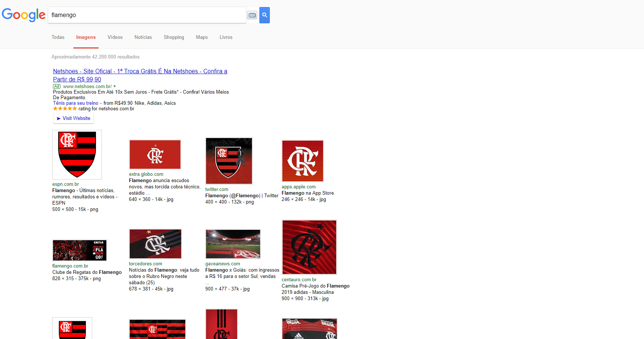Open the Shopping tab
The image size is (644, 339).
pyautogui.click(x=174, y=37)
